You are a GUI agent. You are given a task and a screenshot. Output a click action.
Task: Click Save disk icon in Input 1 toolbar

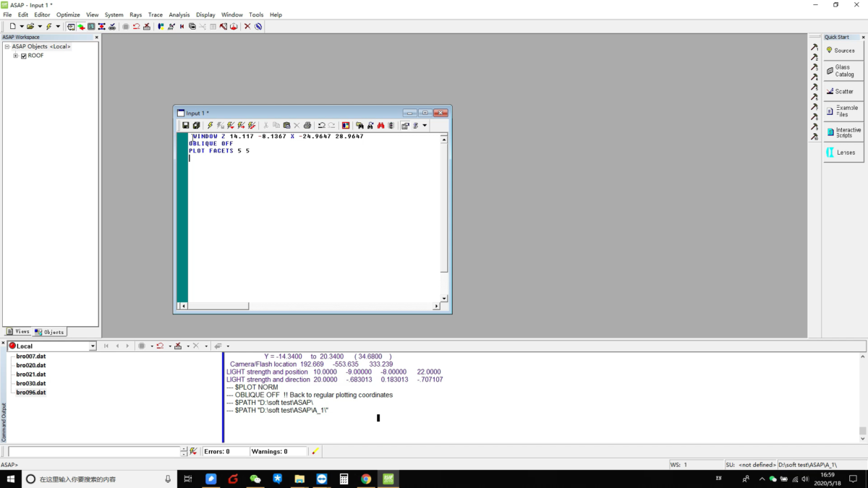pos(186,125)
